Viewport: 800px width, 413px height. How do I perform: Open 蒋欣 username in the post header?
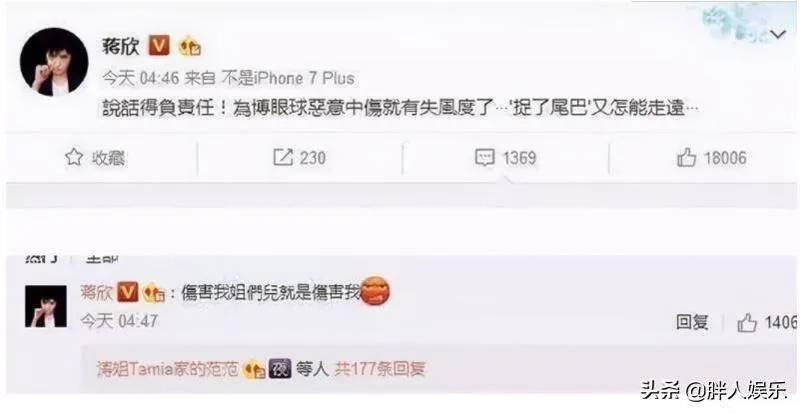pyautogui.click(x=121, y=46)
